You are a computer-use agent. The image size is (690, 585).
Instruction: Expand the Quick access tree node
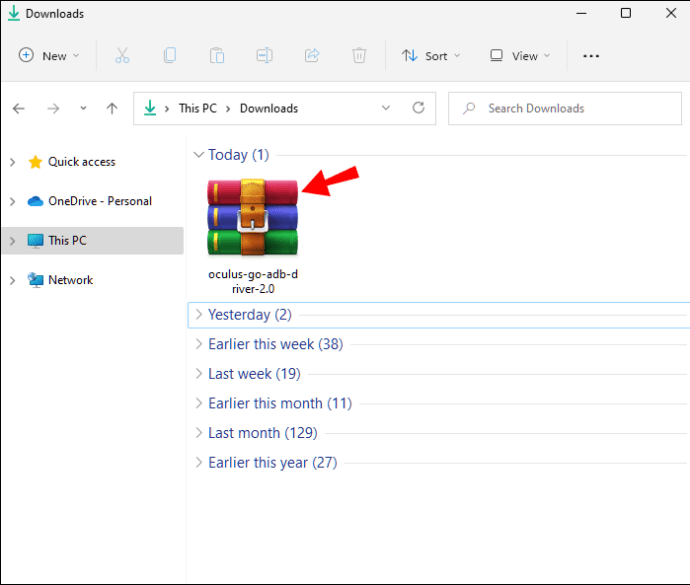pos(13,162)
